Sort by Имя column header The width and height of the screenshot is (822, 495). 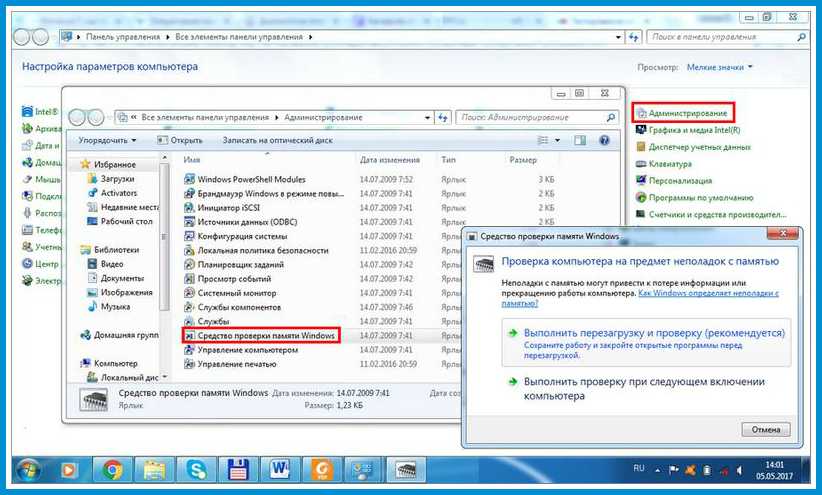[x=192, y=159]
